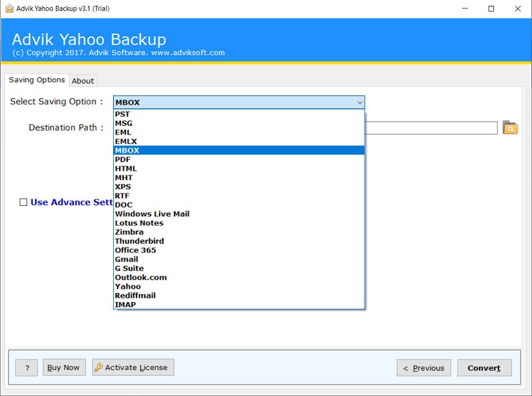The height and width of the screenshot is (396, 532).
Task: Choose XPS from the list
Action: point(239,187)
